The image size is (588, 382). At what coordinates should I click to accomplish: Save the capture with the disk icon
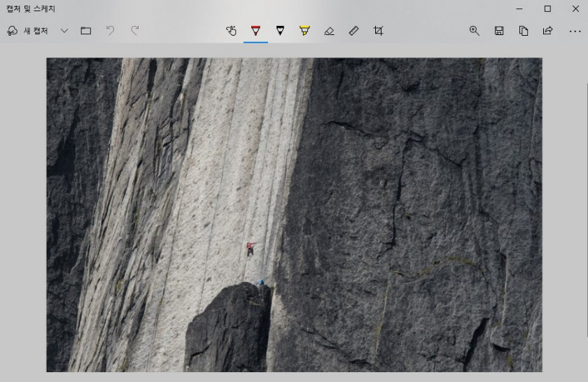(499, 31)
